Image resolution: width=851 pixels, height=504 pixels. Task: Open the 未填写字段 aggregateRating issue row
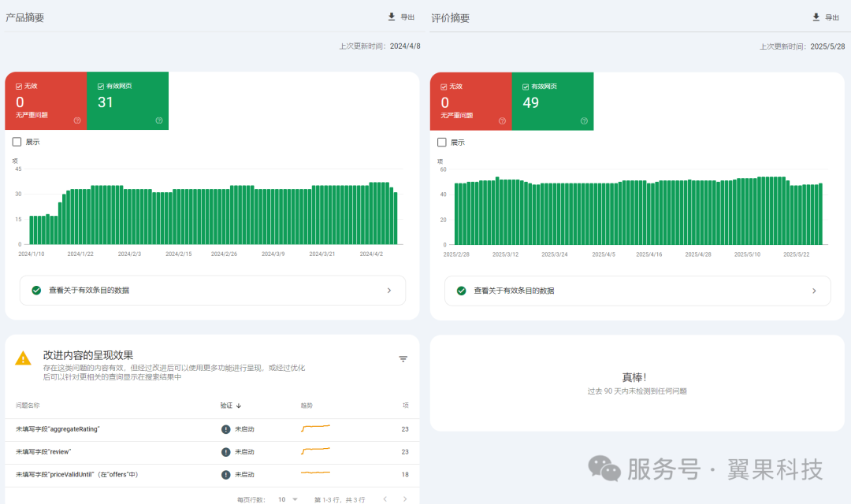coord(58,429)
